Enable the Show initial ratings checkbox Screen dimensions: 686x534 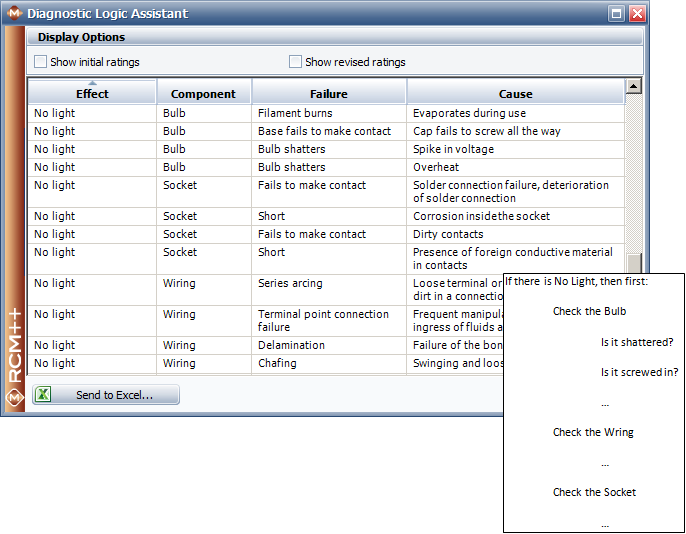click(x=41, y=62)
